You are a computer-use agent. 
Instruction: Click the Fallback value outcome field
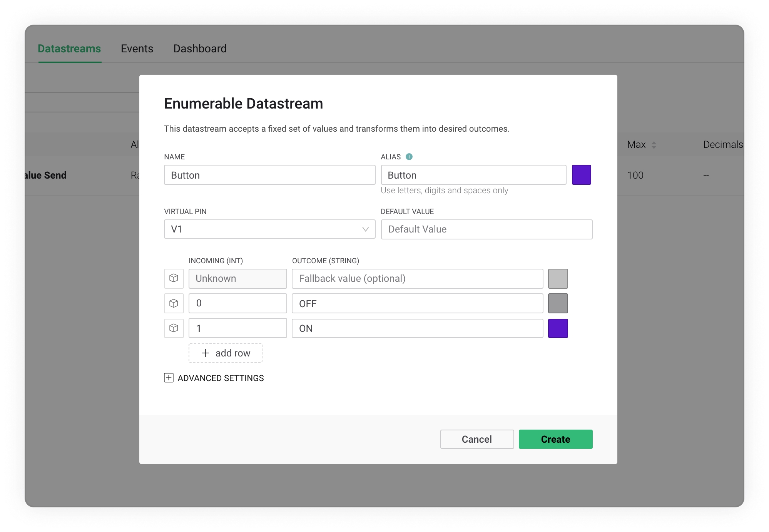click(417, 278)
